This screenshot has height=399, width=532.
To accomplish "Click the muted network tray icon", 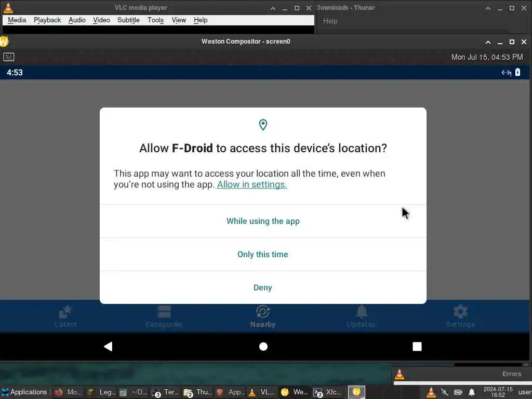I will [445, 393].
